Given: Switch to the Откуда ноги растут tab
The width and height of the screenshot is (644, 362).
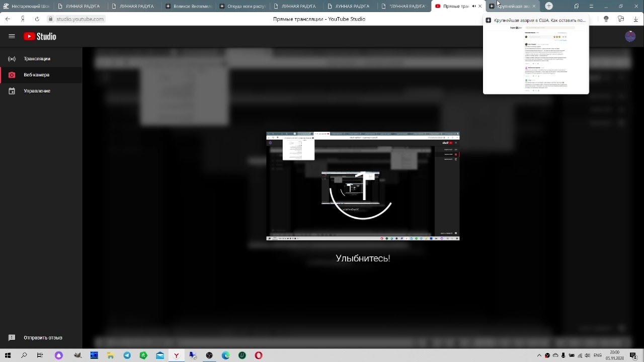Looking at the screenshot, I should pos(243,6).
